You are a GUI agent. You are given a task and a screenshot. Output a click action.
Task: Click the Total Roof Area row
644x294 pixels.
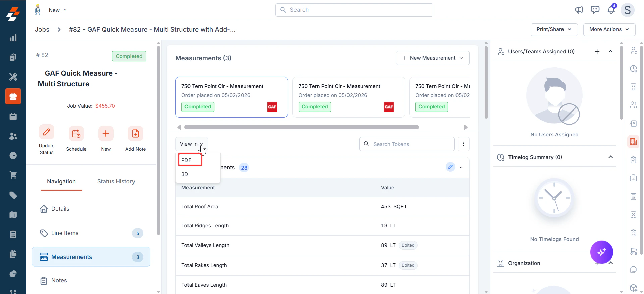322,207
